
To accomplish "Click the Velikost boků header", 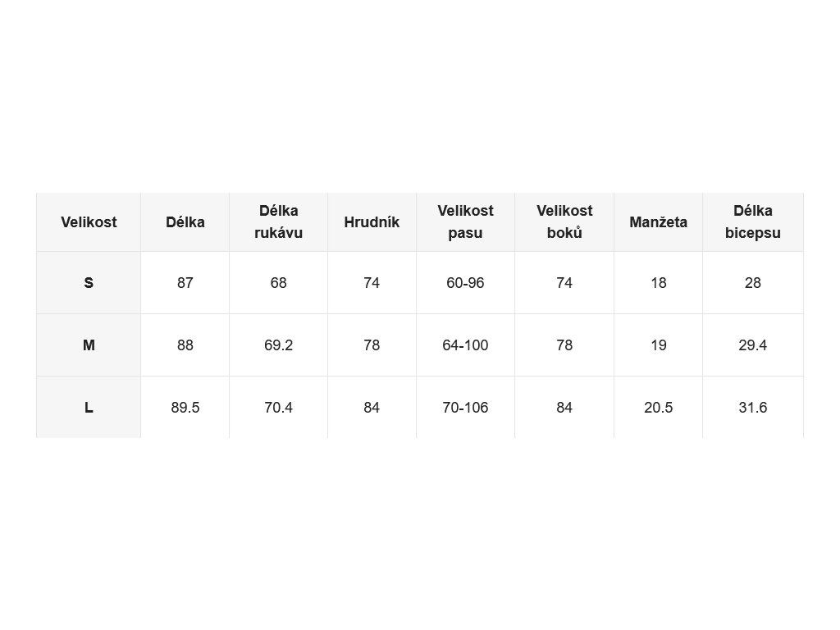I will click(x=564, y=221).
